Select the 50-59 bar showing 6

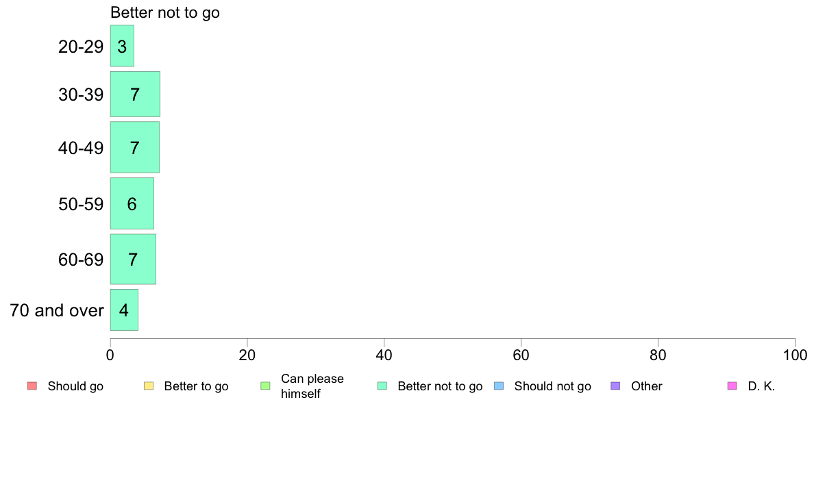point(132,203)
